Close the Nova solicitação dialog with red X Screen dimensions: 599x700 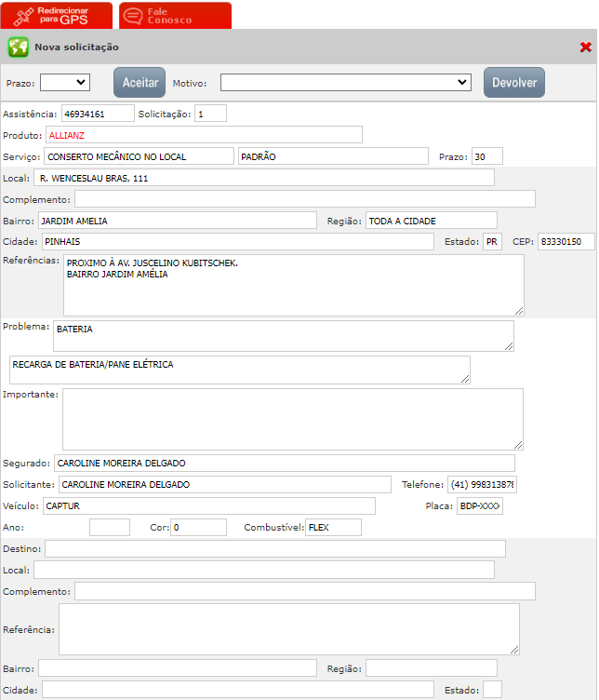coord(586,47)
